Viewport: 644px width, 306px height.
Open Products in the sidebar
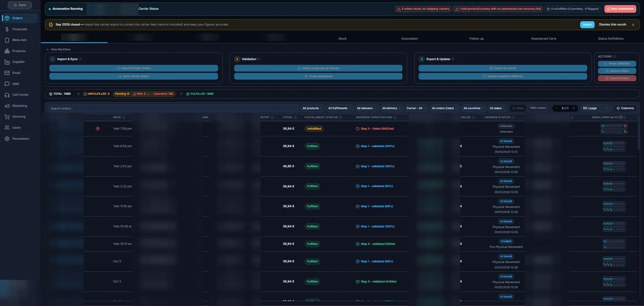tap(19, 51)
